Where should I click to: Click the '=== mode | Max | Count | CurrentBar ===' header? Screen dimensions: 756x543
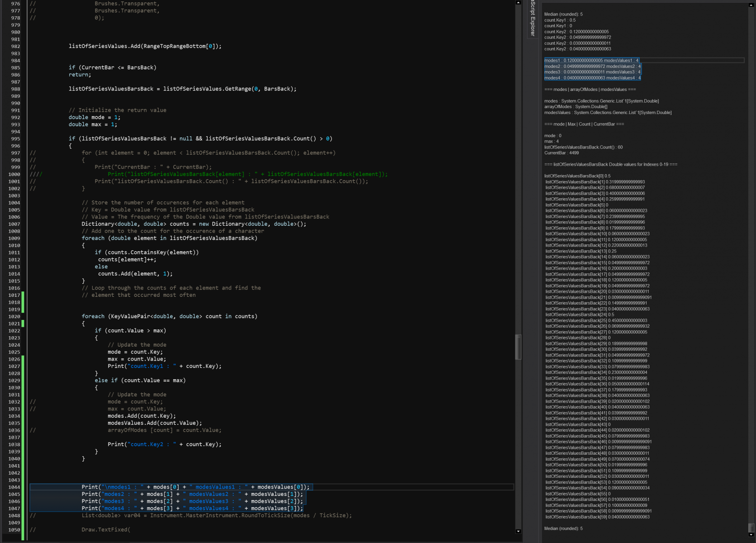[x=584, y=124]
